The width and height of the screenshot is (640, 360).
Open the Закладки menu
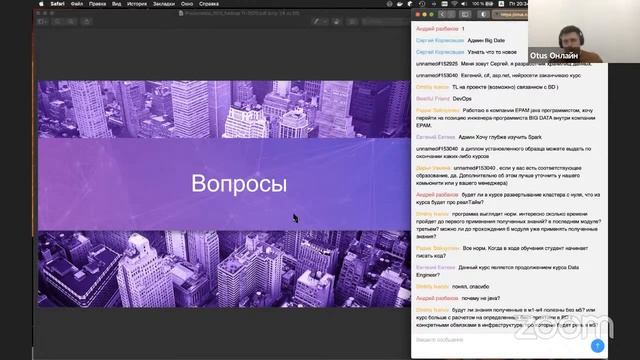pyautogui.click(x=164, y=4)
